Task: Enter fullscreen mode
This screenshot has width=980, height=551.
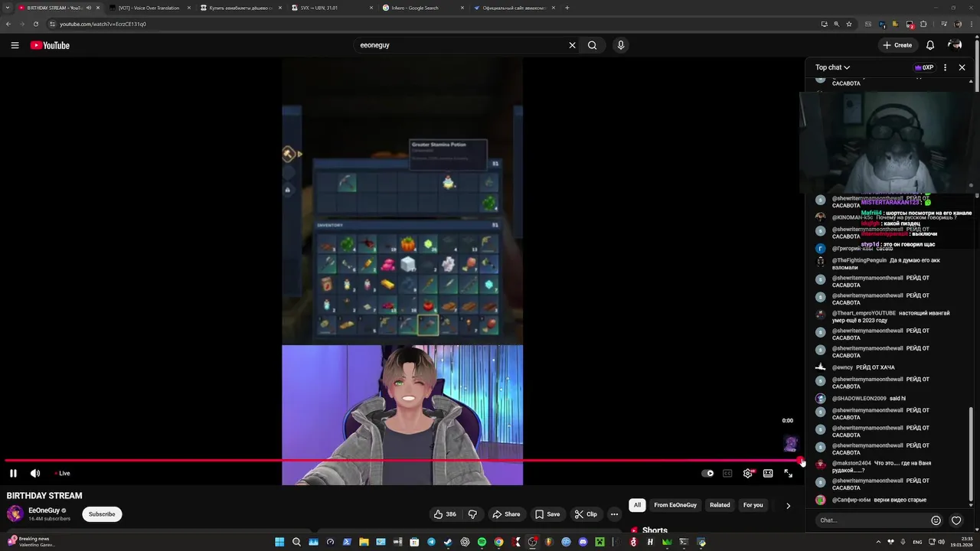Action: pos(789,473)
